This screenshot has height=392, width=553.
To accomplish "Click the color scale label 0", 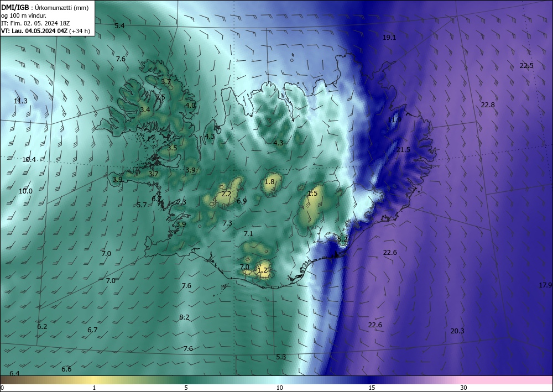I will (2, 388).
